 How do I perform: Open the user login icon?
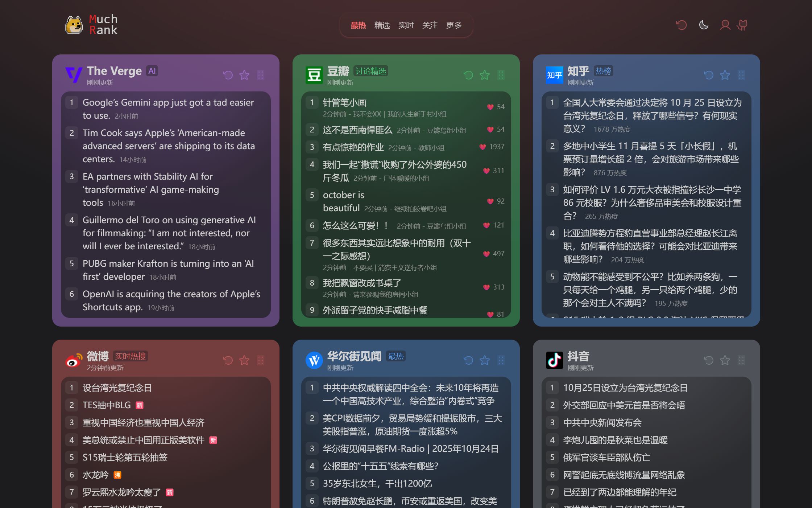(x=725, y=25)
